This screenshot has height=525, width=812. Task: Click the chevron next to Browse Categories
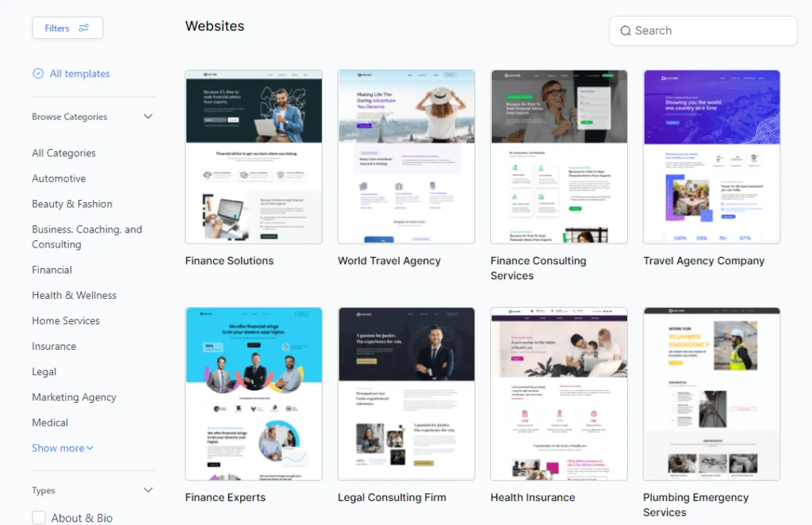pyautogui.click(x=148, y=116)
